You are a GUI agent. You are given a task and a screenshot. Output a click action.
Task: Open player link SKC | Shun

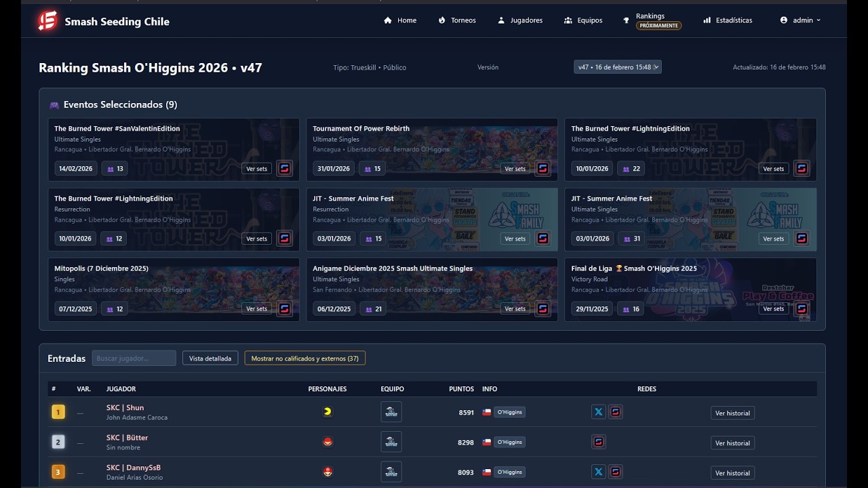tap(125, 407)
